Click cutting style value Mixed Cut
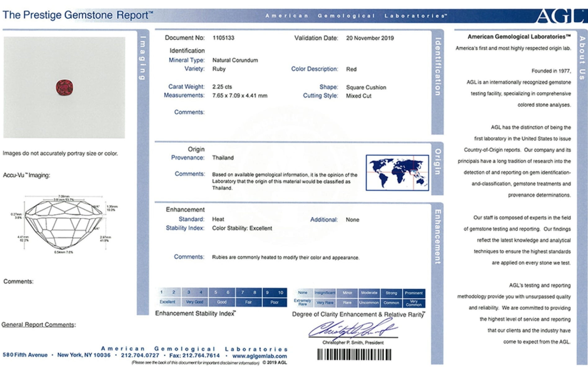This screenshot has height=367, width=588. pos(359,96)
